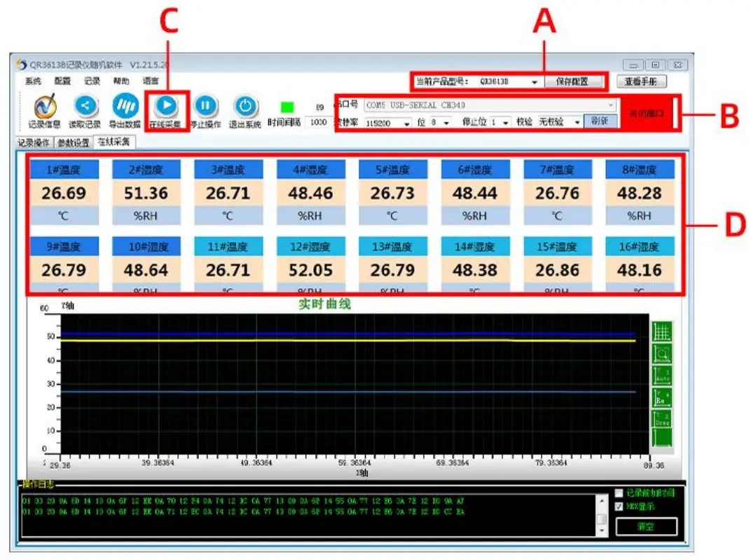Click the 16#湿度 value 48.16

640,270
